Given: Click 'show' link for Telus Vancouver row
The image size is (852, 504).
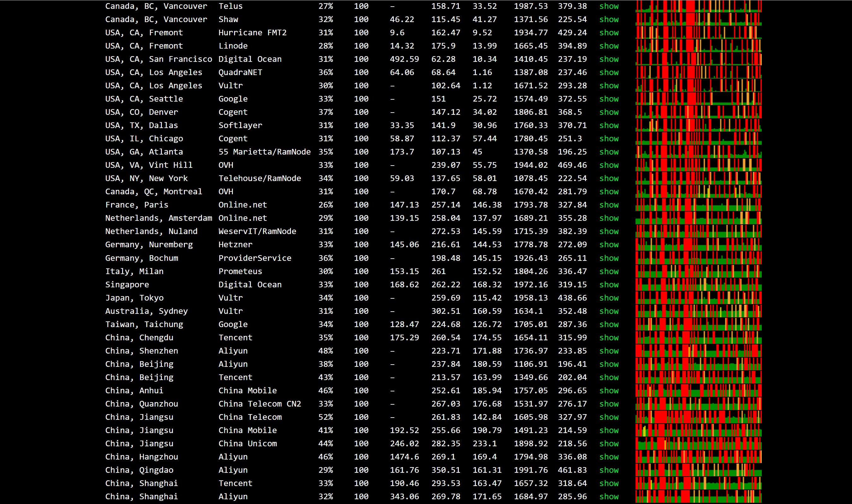Looking at the screenshot, I should [x=609, y=6].
